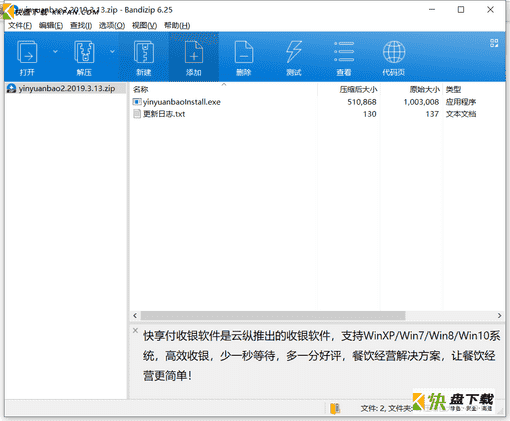Select yinyuanbao2.2019.3.13.zip in the tree panel

pos(66,88)
